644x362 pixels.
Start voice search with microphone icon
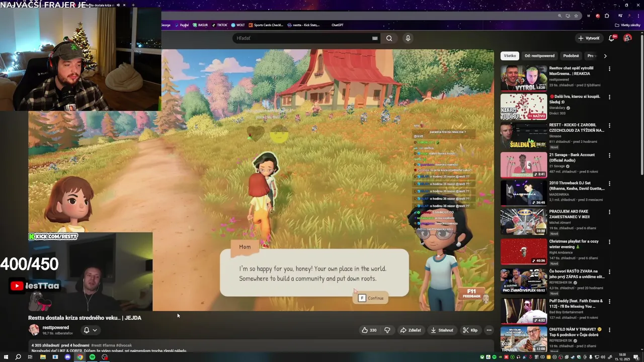(408, 38)
